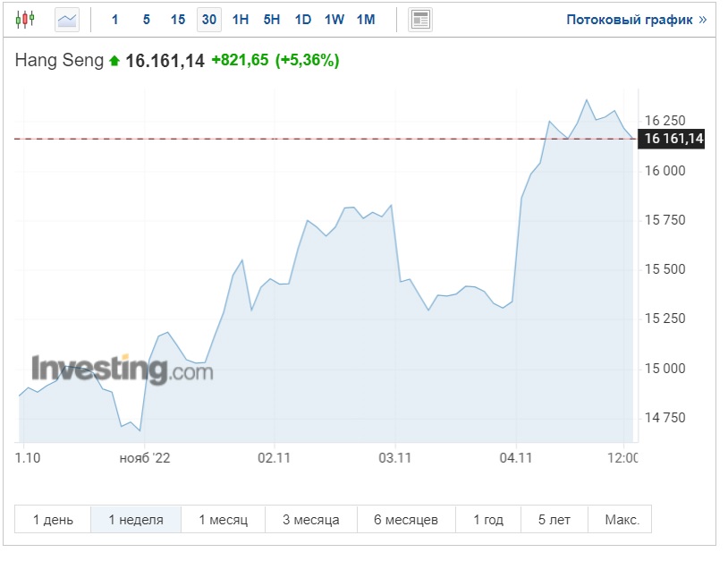The height and width of the screenshot is (561, 728).
Task: Set the 1 minute interval
Action: pos(114,19)
